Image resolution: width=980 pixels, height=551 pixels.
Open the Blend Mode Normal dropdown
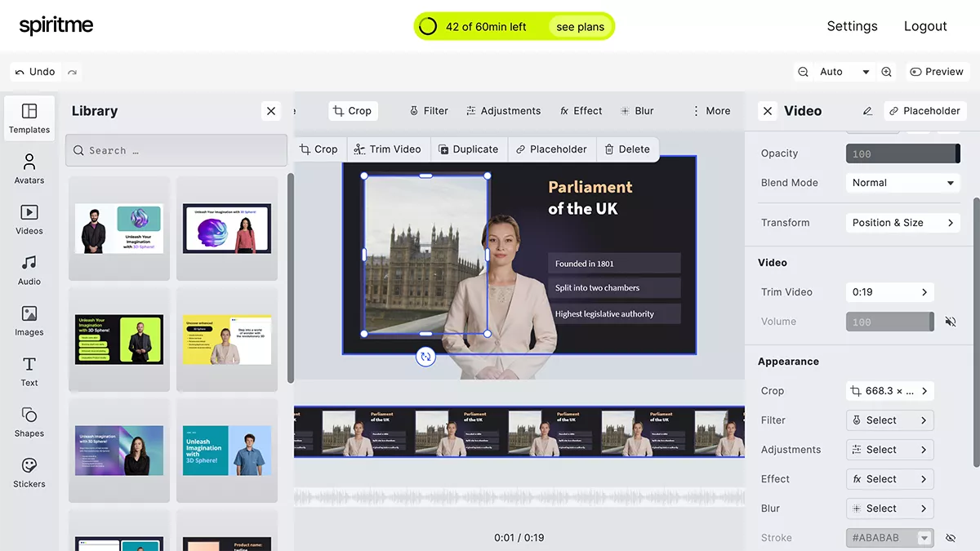[902, 183]
